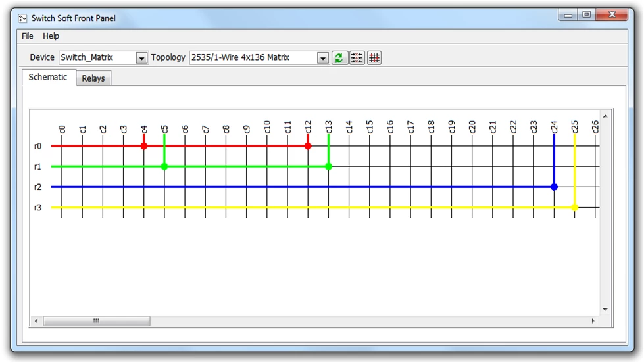Click the schematic's scroll left arrow
Image resolution: width=644 pixels, height=363 pixels.
click(36, 321)
